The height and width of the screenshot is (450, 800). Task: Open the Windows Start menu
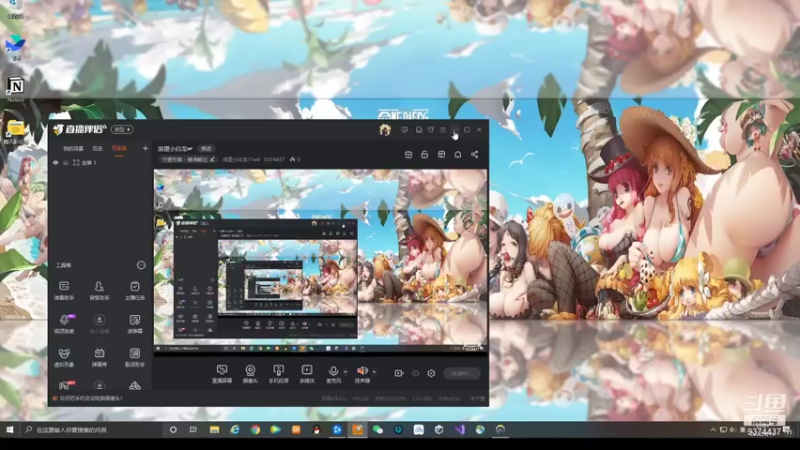point(10,430)
